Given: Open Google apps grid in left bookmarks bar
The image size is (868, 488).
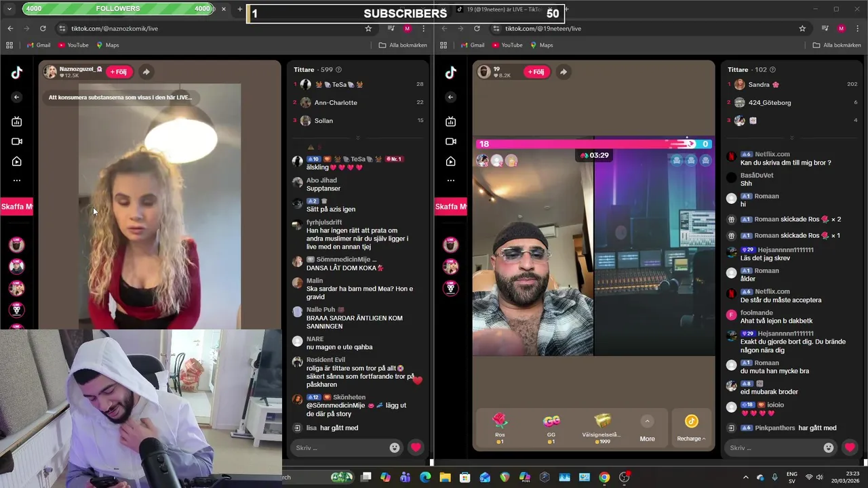Looking at the screenshot, I should pos(9,45).
